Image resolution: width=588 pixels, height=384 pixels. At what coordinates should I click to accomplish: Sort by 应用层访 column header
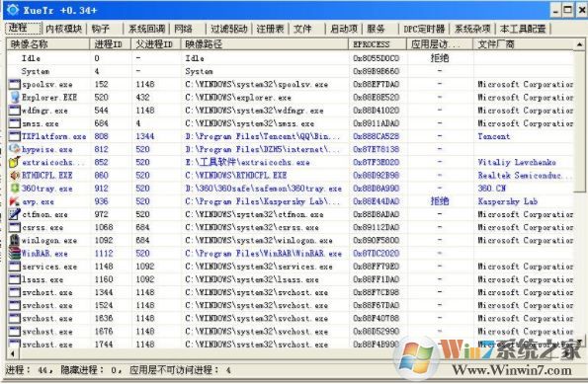(440, 44)
